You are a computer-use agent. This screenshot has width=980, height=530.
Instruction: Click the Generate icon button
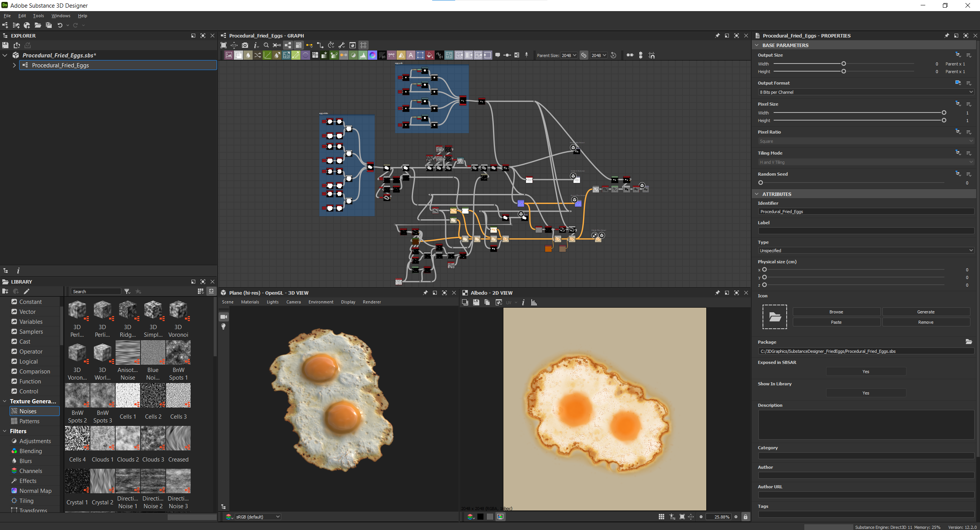click(926, 312)
